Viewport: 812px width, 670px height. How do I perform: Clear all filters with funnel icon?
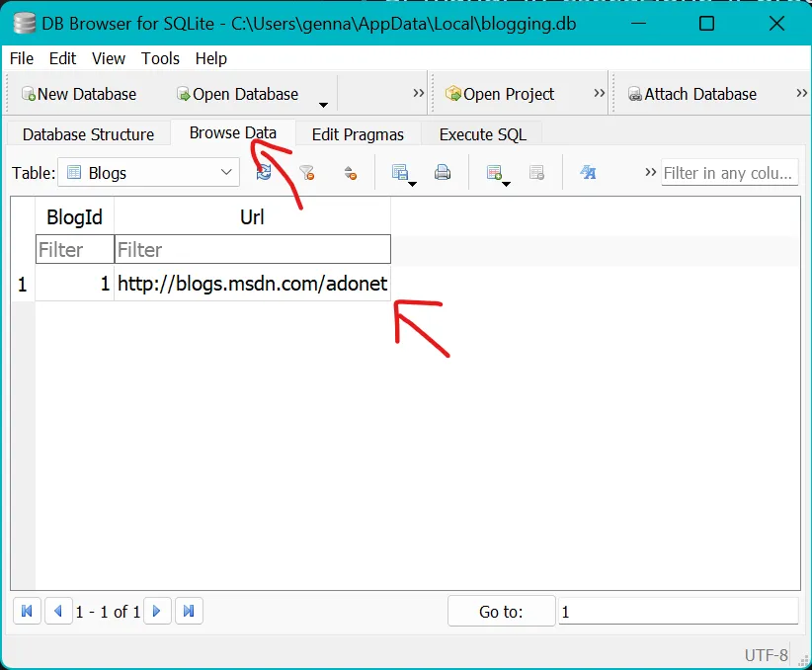[x=307, y=172]
